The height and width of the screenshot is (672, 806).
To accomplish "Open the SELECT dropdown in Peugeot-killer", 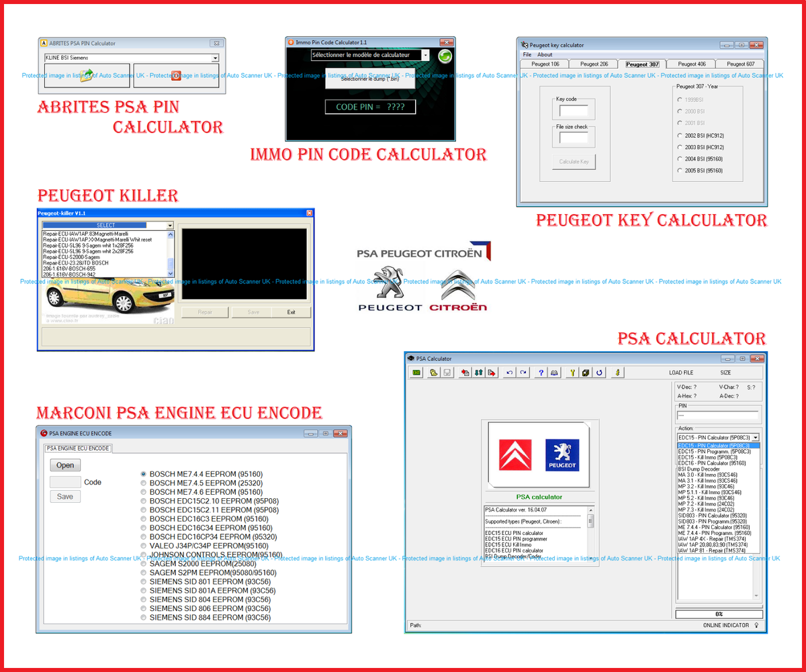I will pyautogui.click(x=170, y=226).
